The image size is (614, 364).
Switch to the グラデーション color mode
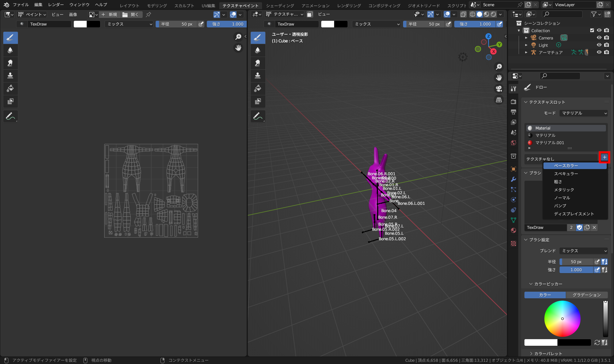pos(586,295)
